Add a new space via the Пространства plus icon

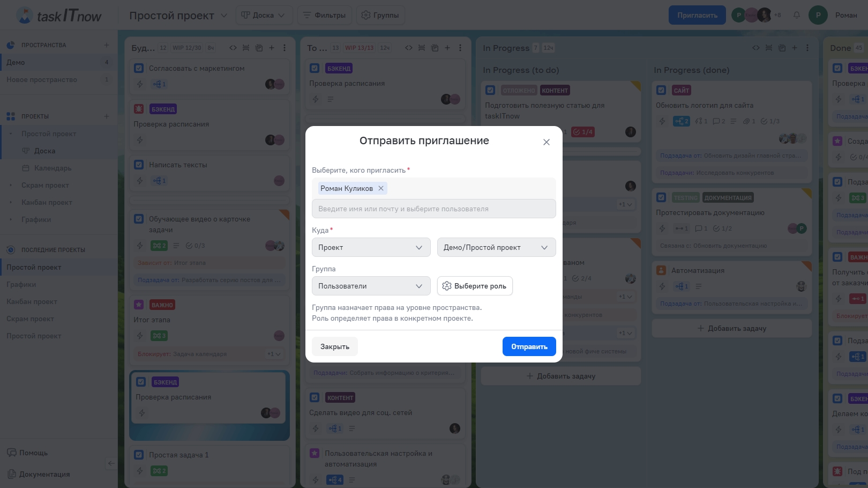[x=106, y=45]
